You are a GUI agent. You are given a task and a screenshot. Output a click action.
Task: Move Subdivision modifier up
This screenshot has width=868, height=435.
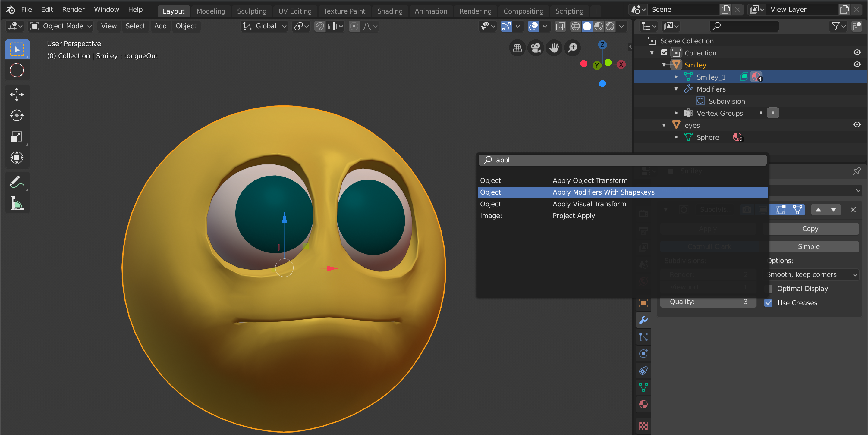[x=818, y=210]
